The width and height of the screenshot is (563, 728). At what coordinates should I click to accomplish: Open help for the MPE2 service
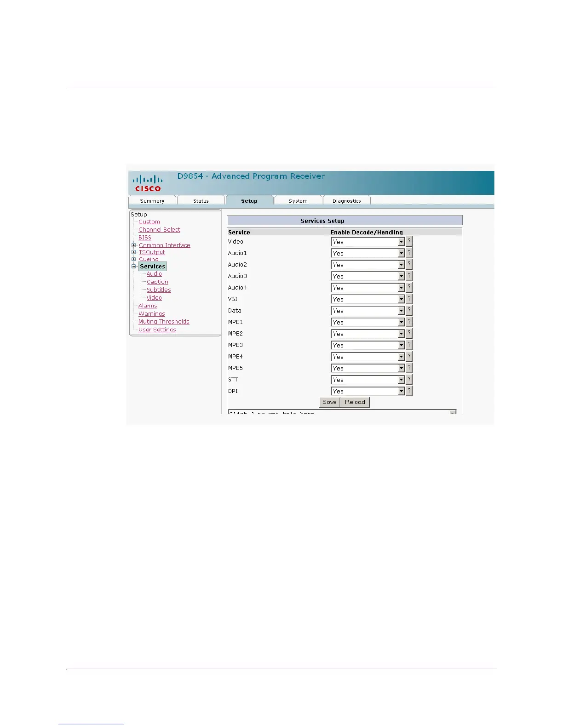(x=409, y=333)
